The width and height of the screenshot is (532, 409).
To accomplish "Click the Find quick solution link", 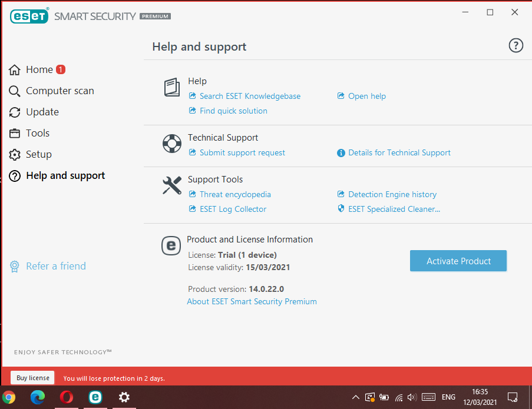I will [233, 111].
